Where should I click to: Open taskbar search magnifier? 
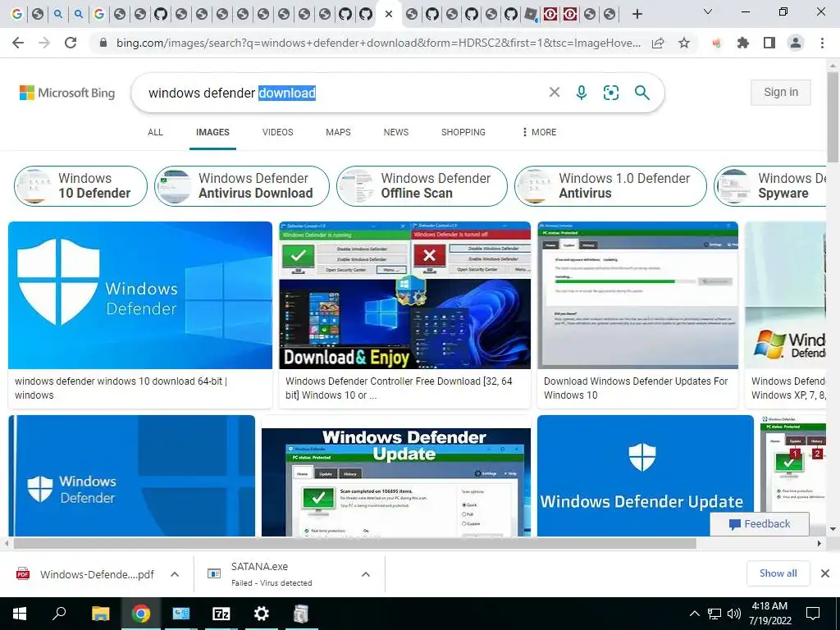click(59, 614)
